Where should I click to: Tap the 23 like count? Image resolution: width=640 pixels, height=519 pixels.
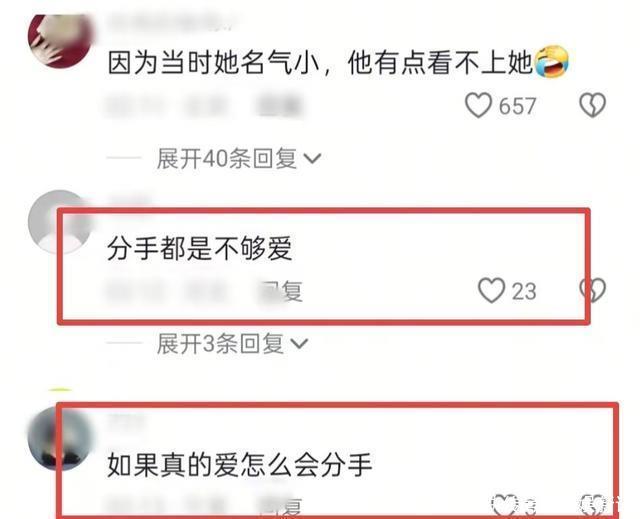[x=524, y=291]
